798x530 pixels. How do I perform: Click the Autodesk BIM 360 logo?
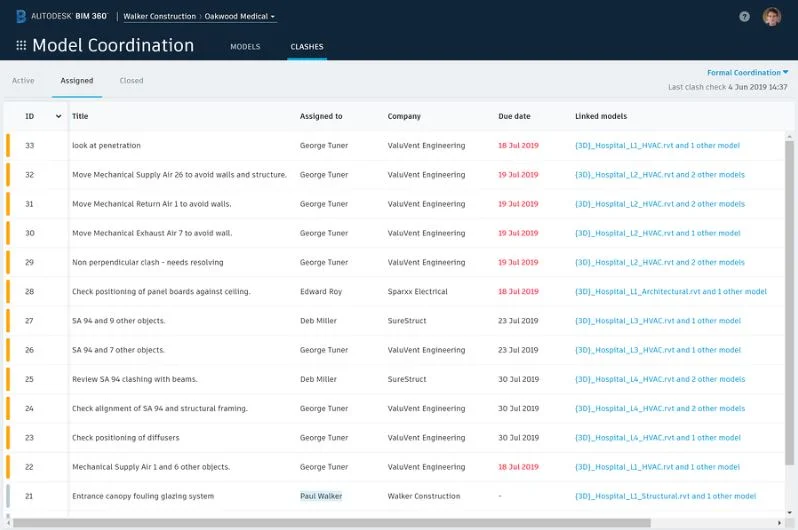pos(62,16)
